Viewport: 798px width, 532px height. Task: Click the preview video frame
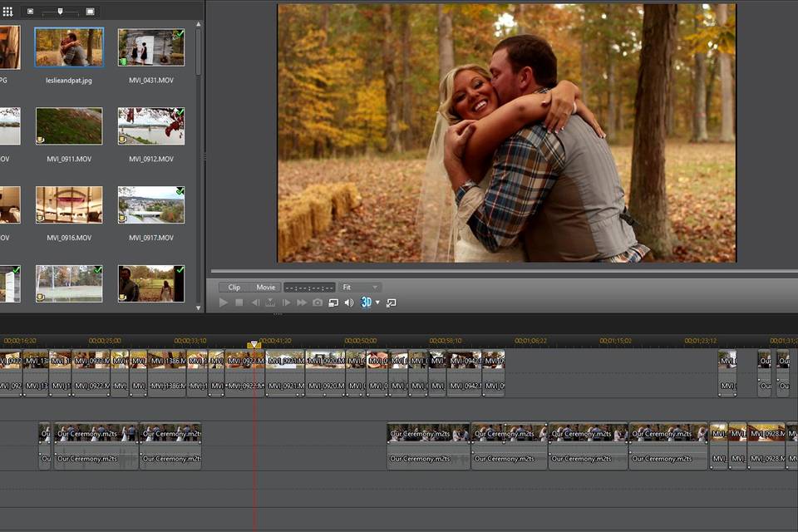[507, 133]
